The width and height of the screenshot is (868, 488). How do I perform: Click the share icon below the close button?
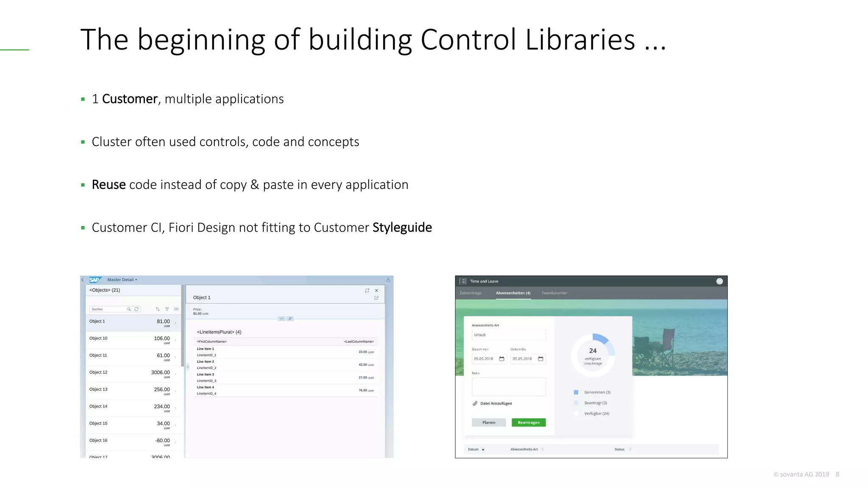tap(376, 298)
